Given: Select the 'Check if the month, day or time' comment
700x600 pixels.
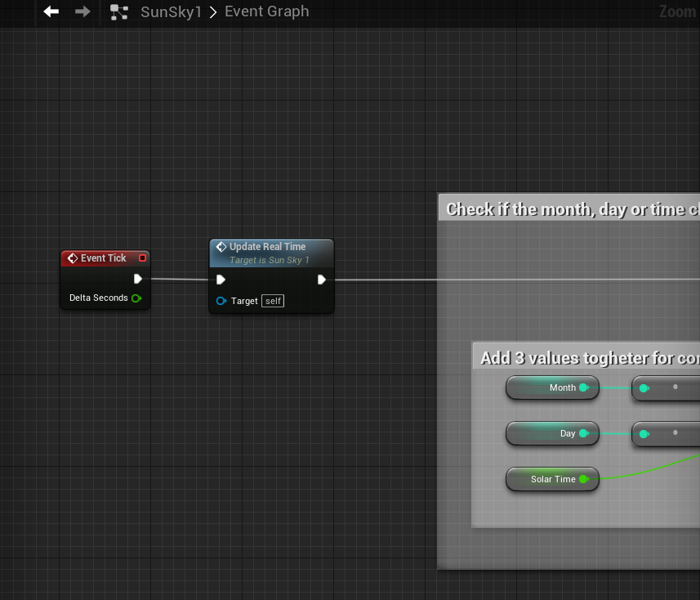Looking at the screenshot, I should (x=569, y=208).
